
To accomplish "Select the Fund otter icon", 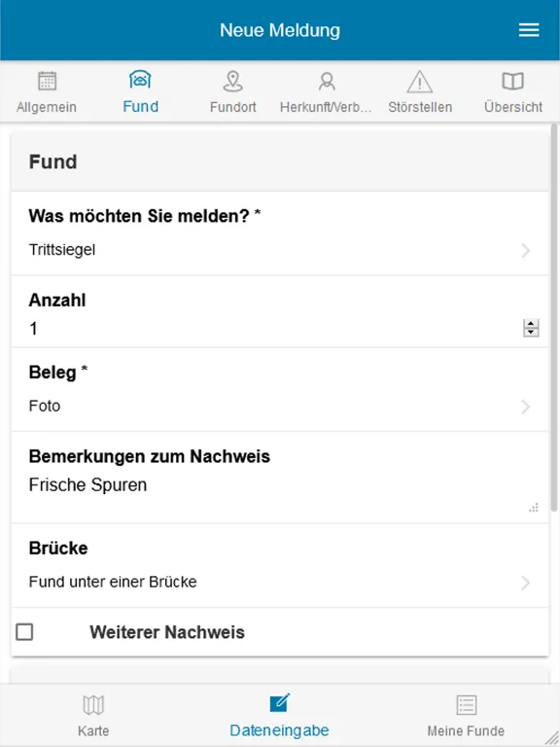I will click(x=140, y=79).
